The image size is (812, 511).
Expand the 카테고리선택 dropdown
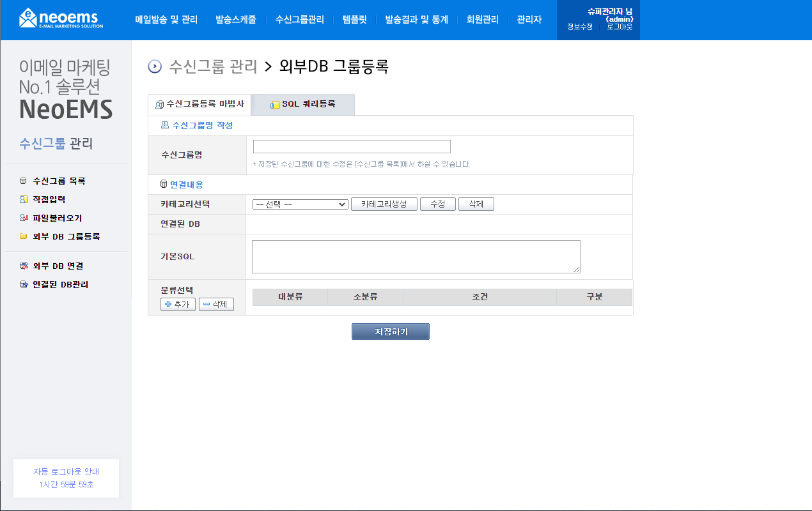point(301,204)
